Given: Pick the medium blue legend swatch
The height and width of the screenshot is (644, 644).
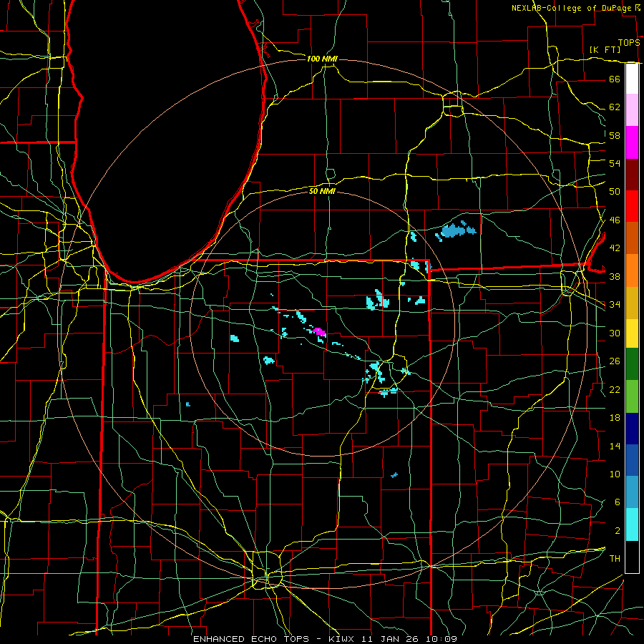Looking at the screenshot, I should [632, 460].
